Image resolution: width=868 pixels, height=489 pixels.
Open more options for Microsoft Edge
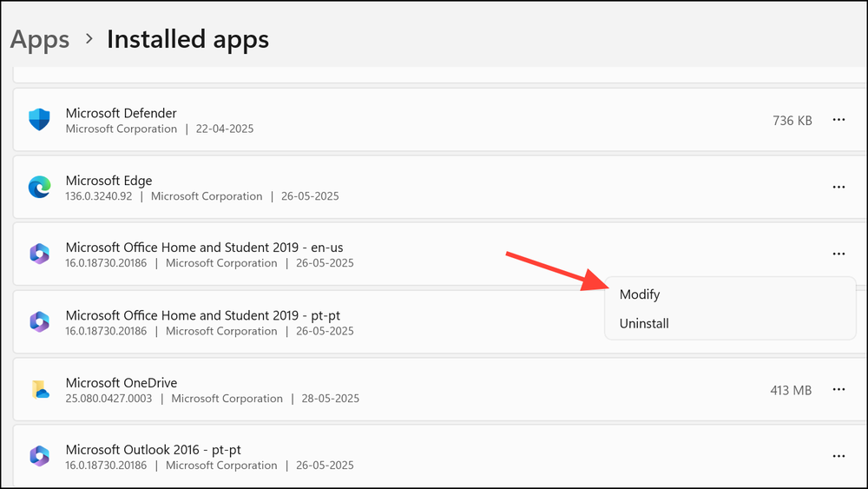click(x=838, y=187)
